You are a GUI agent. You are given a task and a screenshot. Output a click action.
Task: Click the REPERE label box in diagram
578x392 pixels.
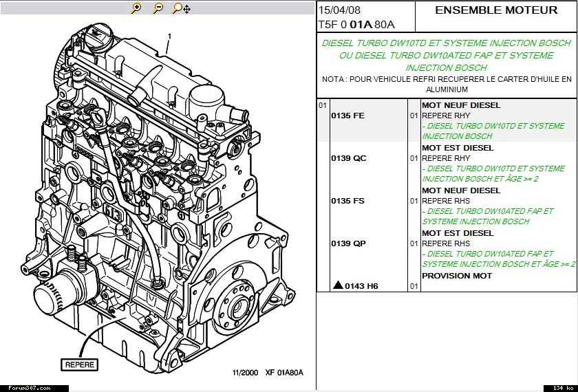click(x=81, y=364)
